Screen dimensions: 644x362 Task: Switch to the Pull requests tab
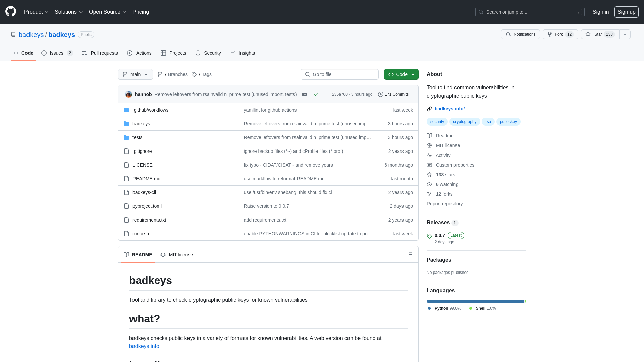click(x=100, y=53)
